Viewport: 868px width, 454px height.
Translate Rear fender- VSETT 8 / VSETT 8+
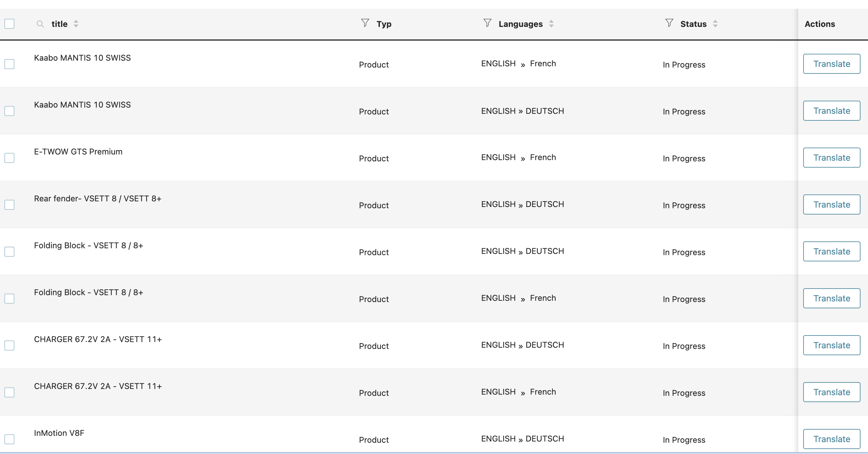pos(832,204)
